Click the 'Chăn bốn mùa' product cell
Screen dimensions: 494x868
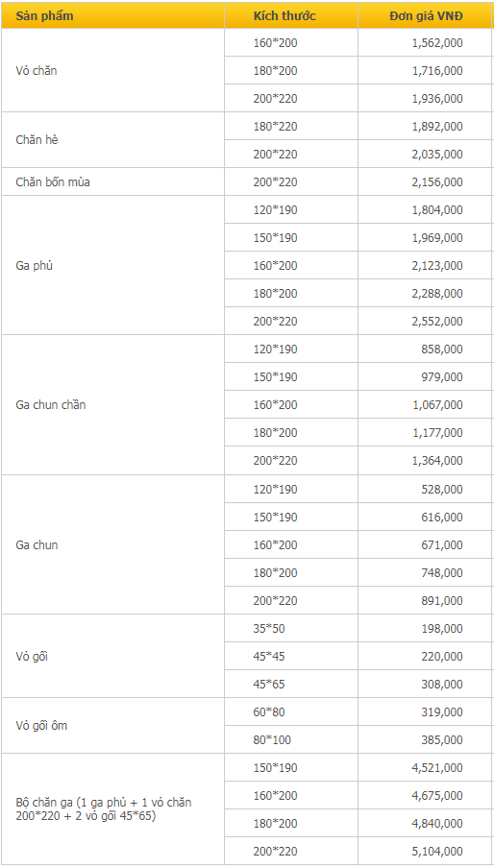(x=112, y=182)
